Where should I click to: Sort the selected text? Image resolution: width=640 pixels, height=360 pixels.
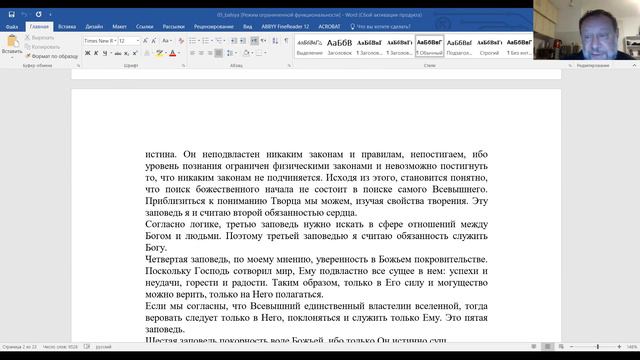(275, 41)
